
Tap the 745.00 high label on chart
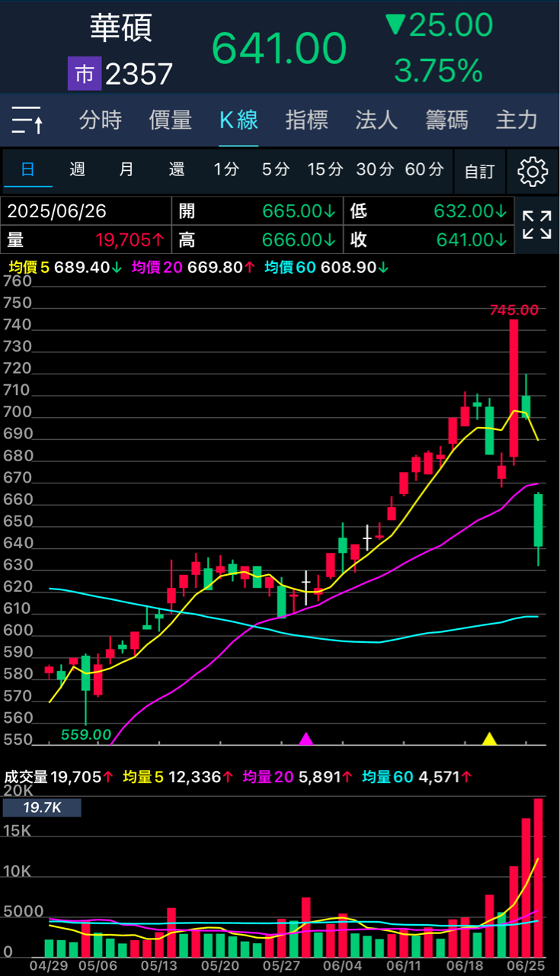pyautogui.click(x=514, y=310)
